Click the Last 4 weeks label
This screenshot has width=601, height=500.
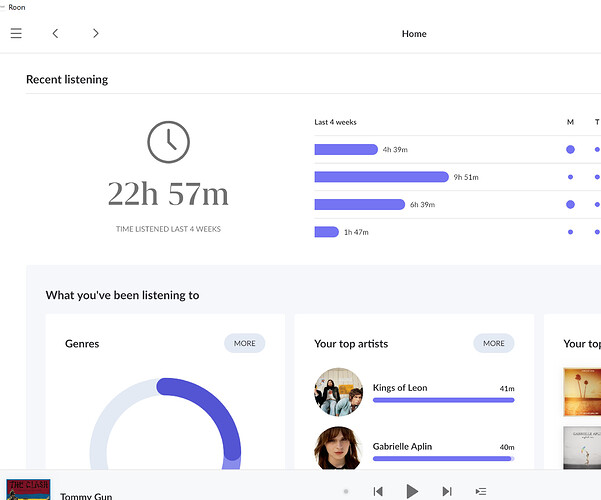335,122
